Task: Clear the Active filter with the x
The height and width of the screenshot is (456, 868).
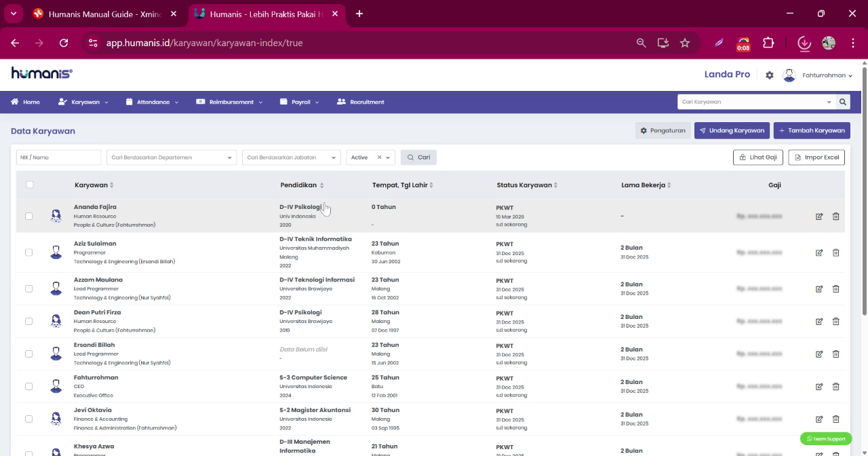Action: (x=379, y=157)
